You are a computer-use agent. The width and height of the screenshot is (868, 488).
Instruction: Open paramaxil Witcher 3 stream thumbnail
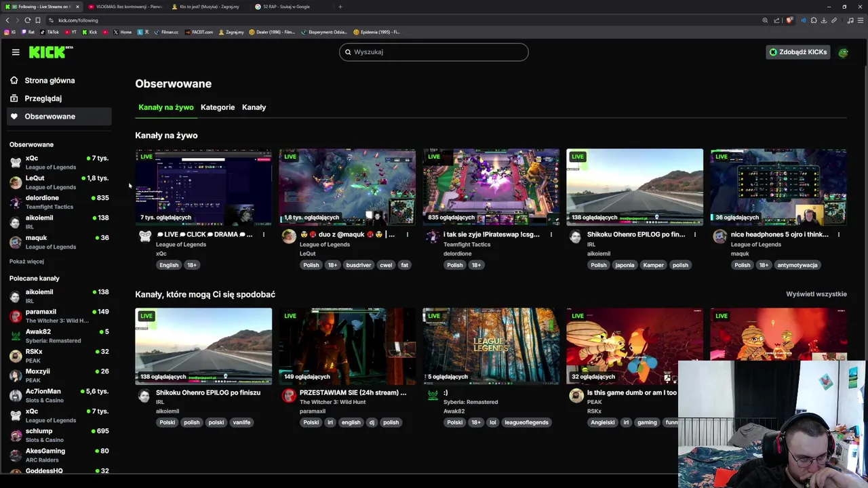click(347, 346)
